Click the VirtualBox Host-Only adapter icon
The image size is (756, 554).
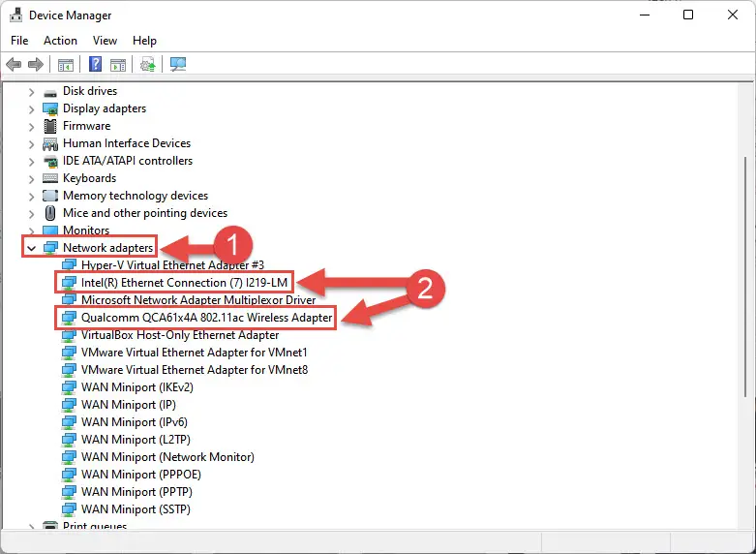pyautogui.click(x=69, y=335)
